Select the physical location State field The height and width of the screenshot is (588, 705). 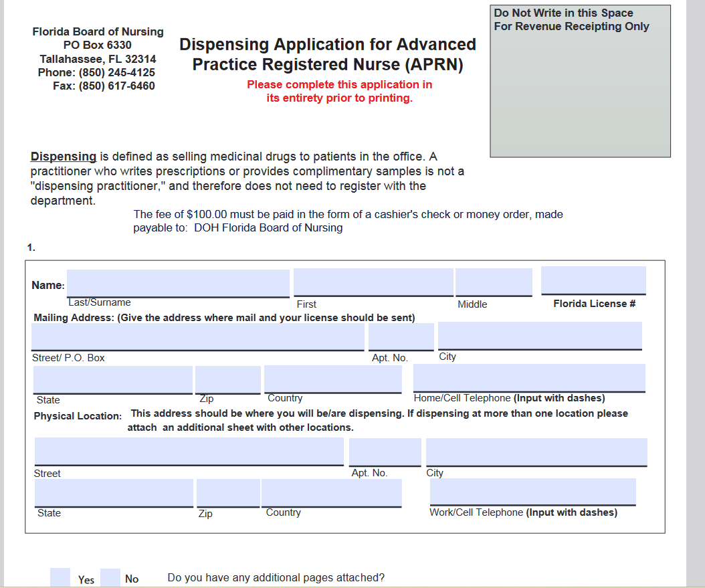[112, 491]
